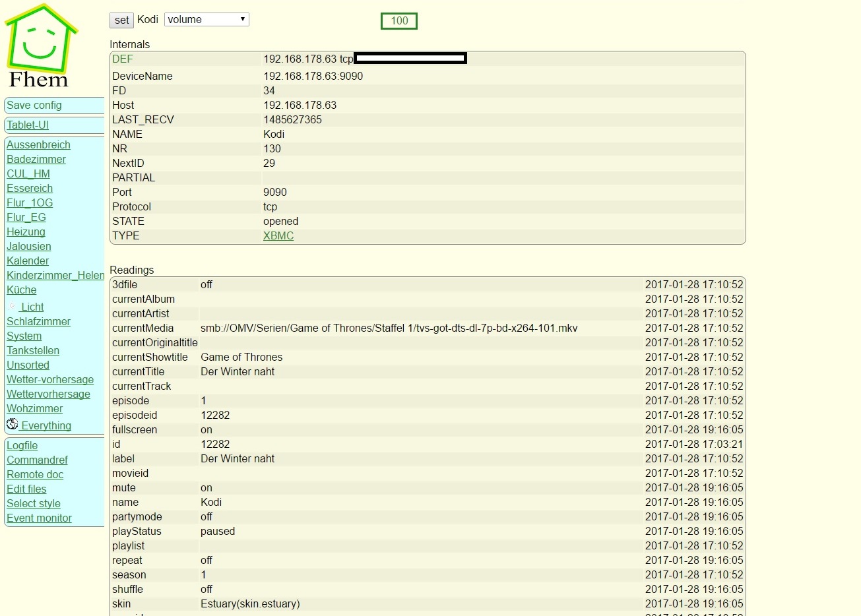The image size is (861, 616).
Task: Open the Schlafzimmer room
Action: pyautogui.click(x=38, y=322)
